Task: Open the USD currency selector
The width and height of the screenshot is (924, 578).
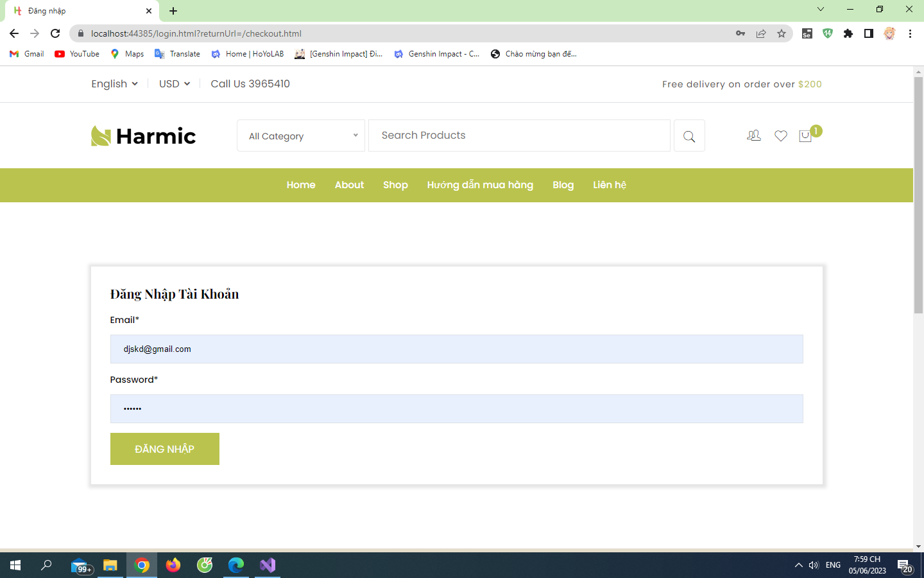Action: point(173,83)
